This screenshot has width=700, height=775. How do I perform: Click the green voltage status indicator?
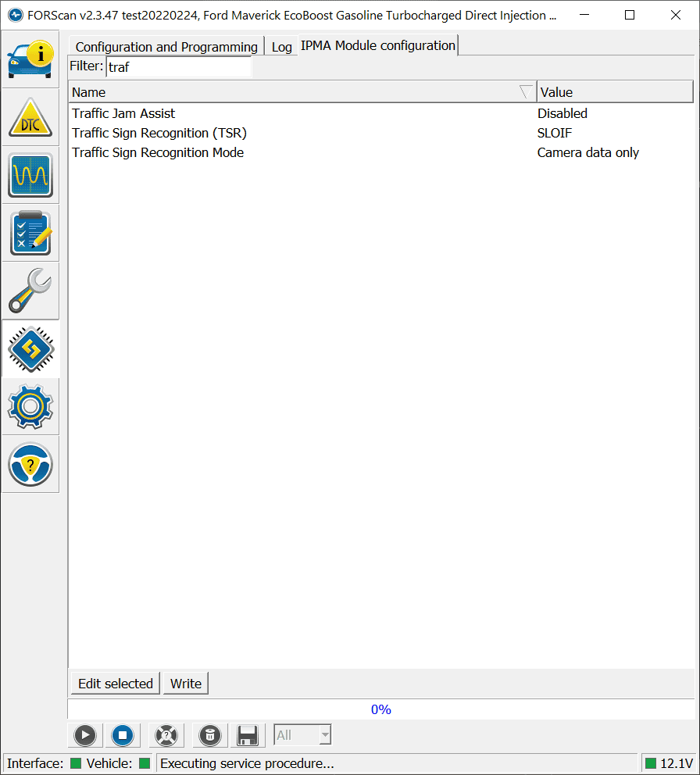click(x=651, y=763)
